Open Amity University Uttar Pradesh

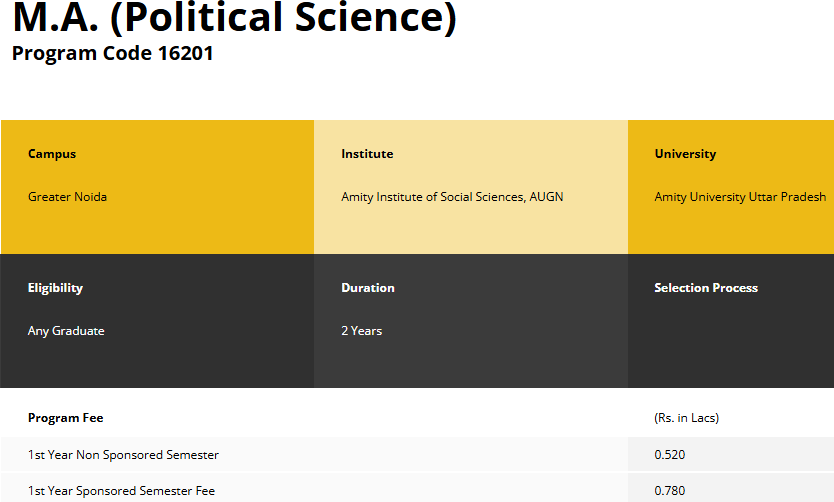point(740,197)
